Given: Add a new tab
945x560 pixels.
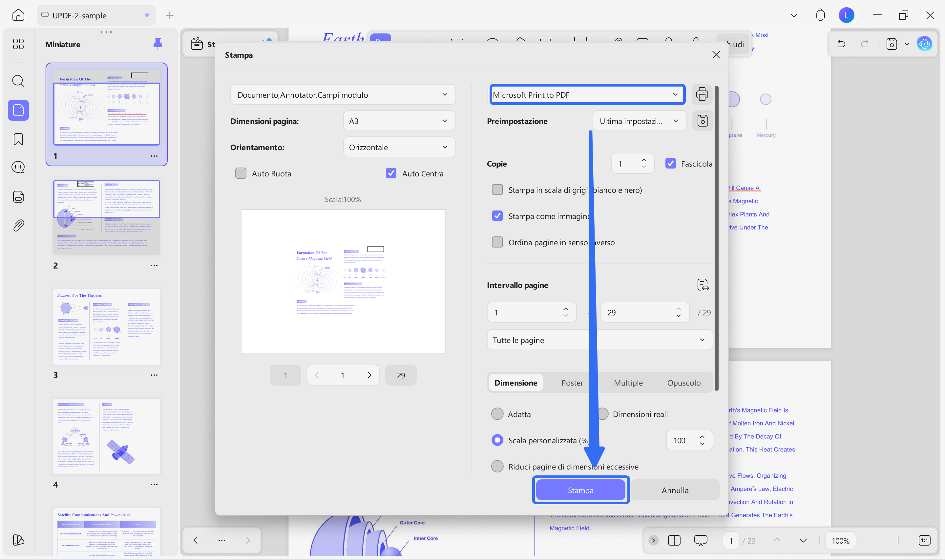Looking at the screenshot, I should coord(170,15).
